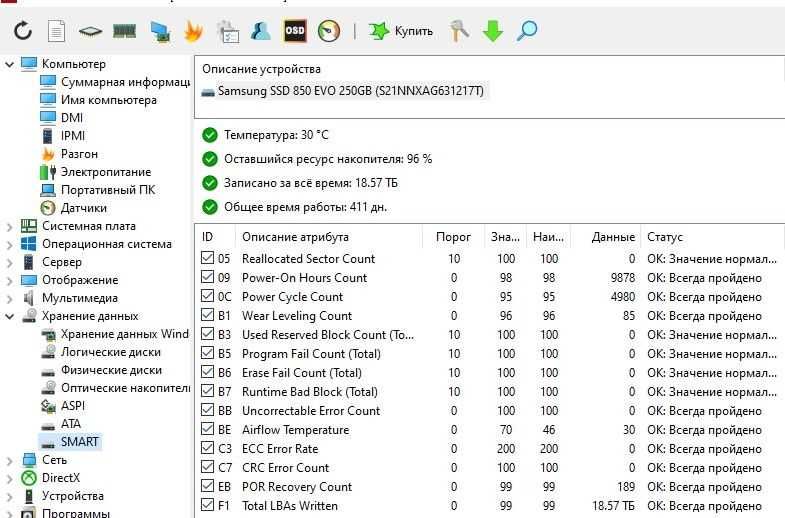Image resolution: width=785 pixels, height=518 pixels.
Task: Toggle the Power Cycle Count checkbox
Action: [x=207, y=296]
